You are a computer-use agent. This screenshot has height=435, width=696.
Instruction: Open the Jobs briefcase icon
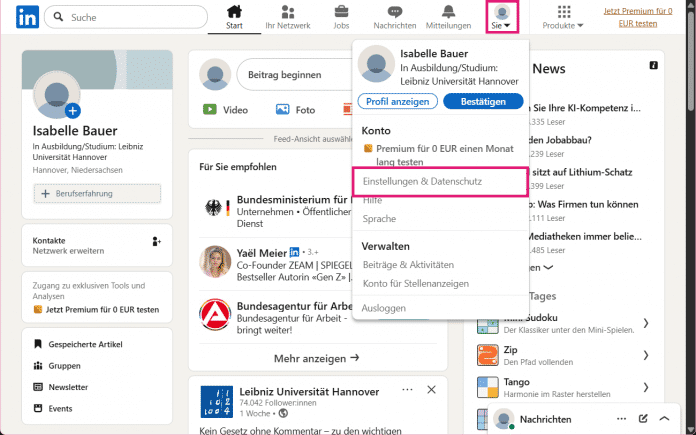pyautogui.click(x=341, y=13)
